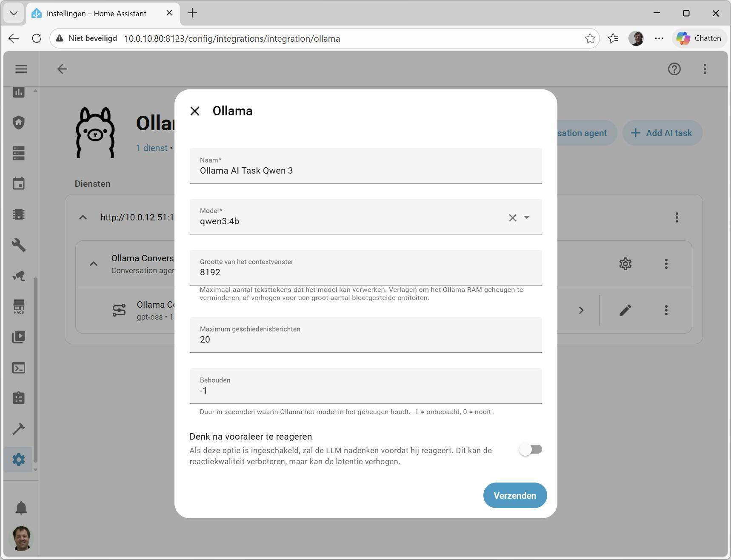This screenshot has width=731, height=560.
Task: Edit the gpt-oss entry with pencil icon
Action: [x=625, y=310]
